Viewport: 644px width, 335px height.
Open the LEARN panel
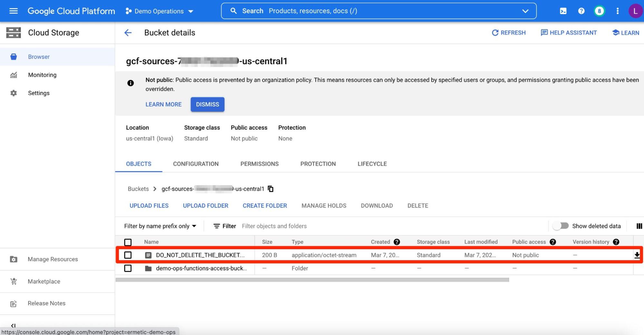(626, 33)
